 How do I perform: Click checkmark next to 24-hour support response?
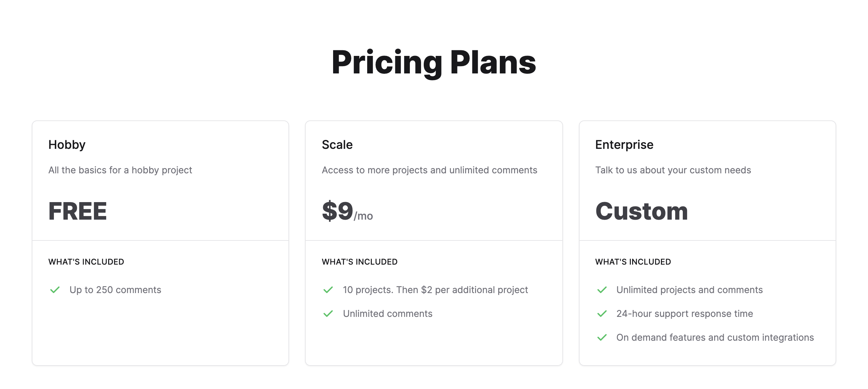(602, 314)
